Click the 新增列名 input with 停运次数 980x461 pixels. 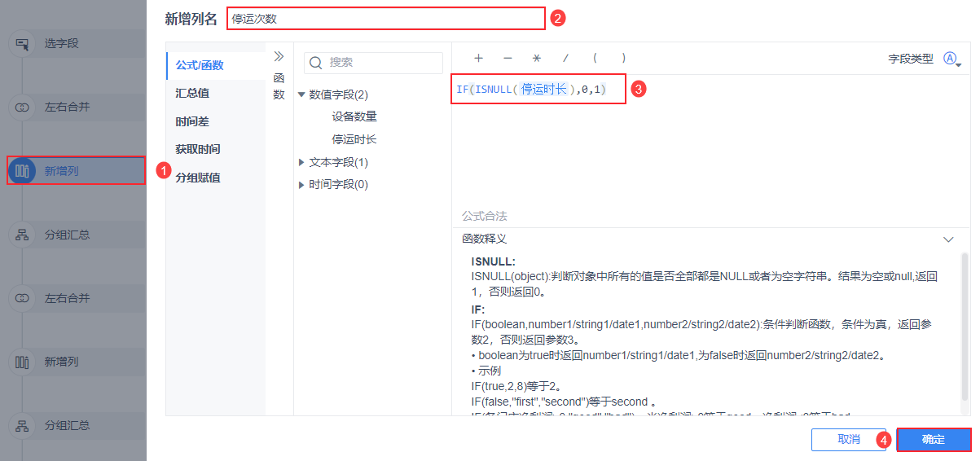click(386, 18)
